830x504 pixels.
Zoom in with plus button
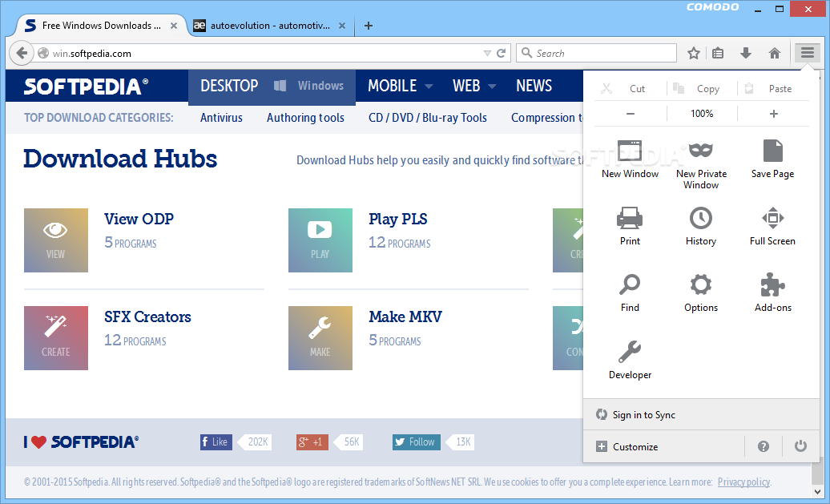[773, 113]
